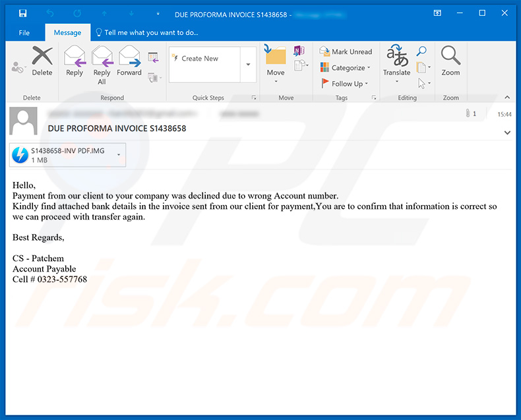521x420 pixels.
Task: Delete the email message
Action: pos(42,61)
